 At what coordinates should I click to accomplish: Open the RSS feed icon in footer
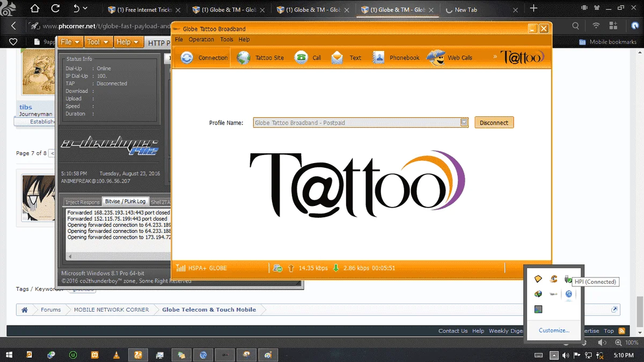click(x=621, y=331)
